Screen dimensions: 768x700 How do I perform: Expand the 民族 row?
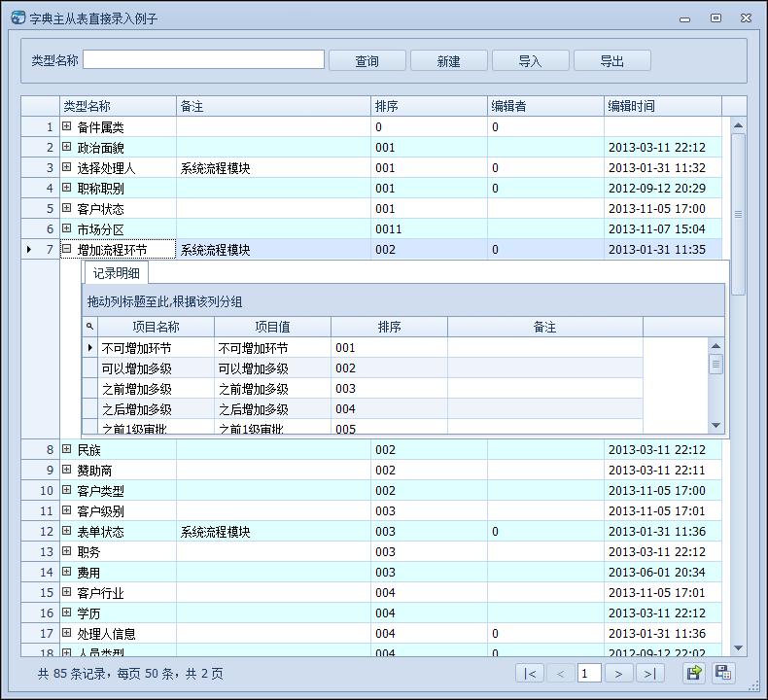click(x=67, y=449)
